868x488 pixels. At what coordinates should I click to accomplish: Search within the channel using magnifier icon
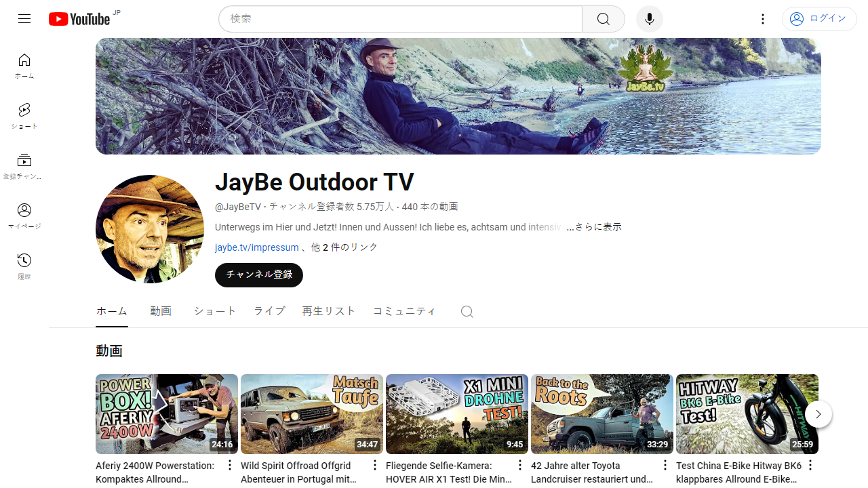pos(467,312)
